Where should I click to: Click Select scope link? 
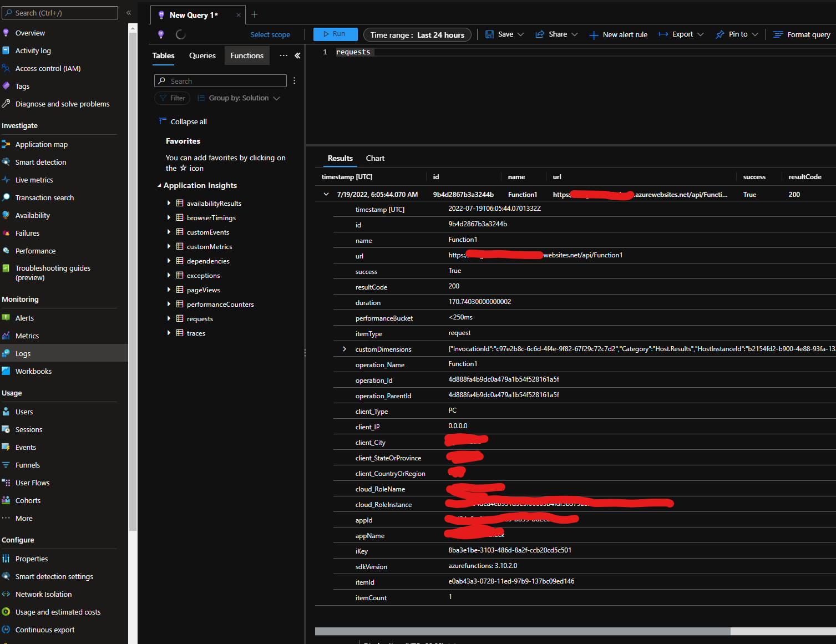point(270,35)
